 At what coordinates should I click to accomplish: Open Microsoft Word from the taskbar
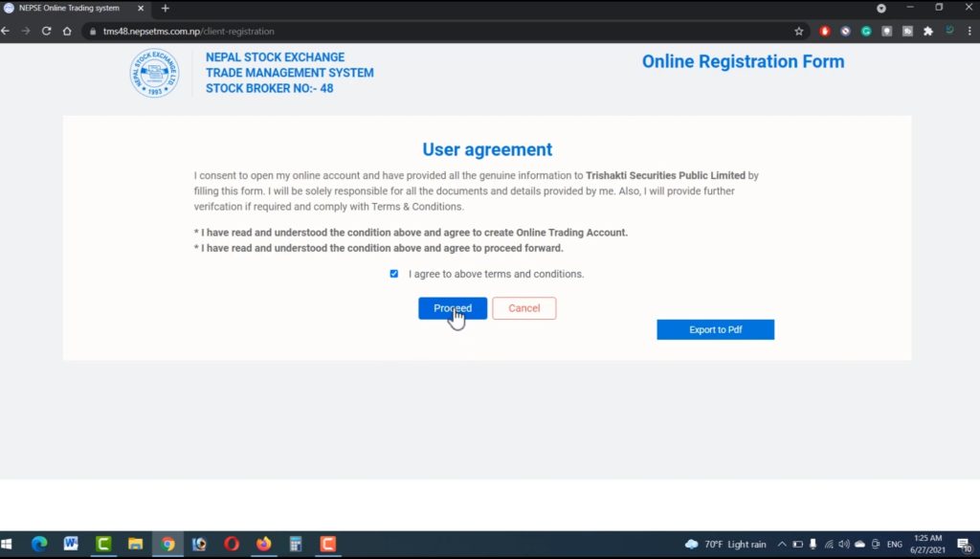point(71,544)
